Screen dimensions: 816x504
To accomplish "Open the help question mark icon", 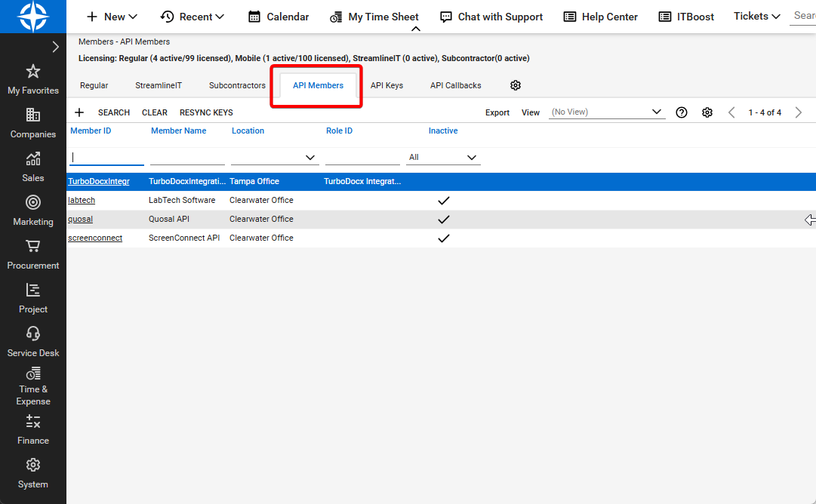I will (x=681, y=112).
